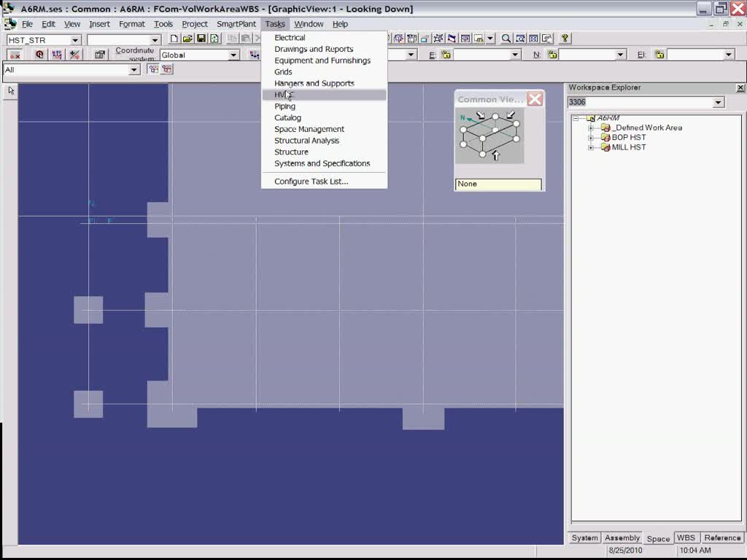Switch to the WBS tab
The width and height of the screenshot is (747, 560).
click(x=686, y=537)
